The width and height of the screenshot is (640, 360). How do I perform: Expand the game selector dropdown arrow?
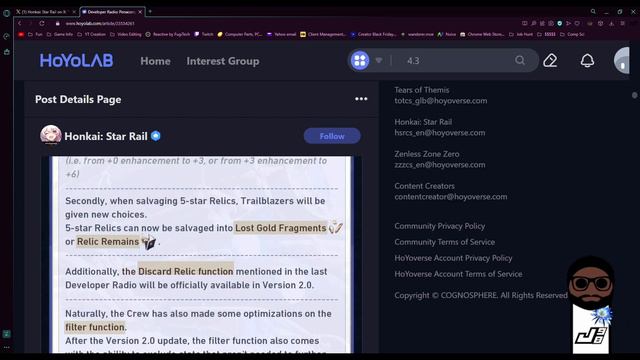tap(379, 60)
